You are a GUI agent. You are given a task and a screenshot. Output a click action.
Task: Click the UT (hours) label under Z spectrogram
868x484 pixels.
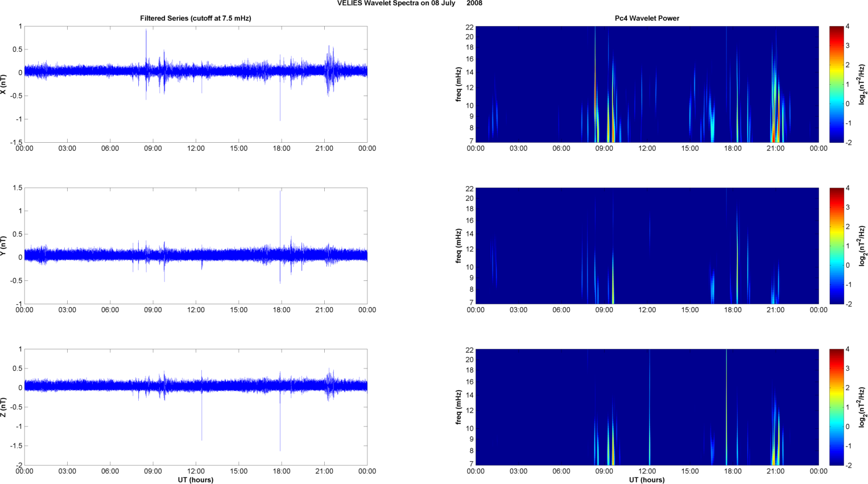[x=647, y=480]
